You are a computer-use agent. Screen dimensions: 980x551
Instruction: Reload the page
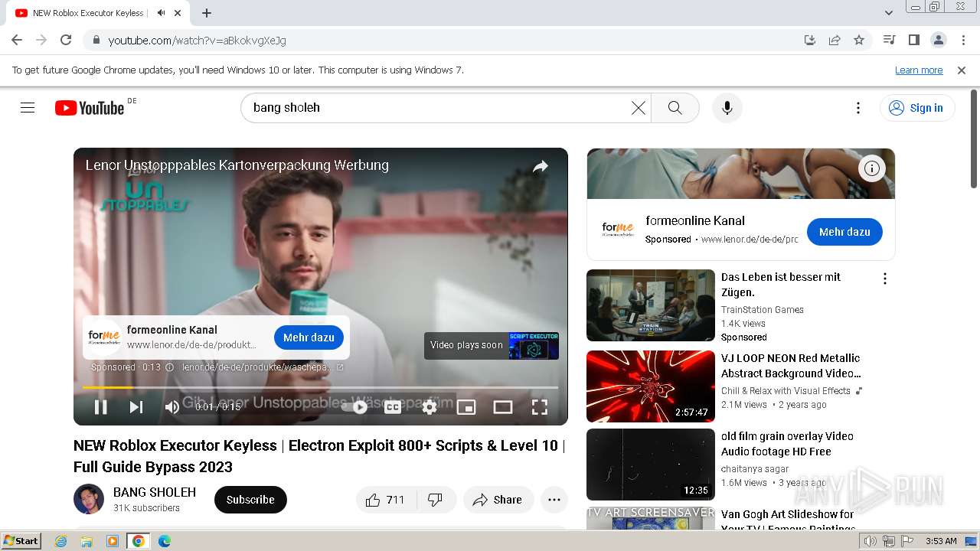[x=66, y=40]
